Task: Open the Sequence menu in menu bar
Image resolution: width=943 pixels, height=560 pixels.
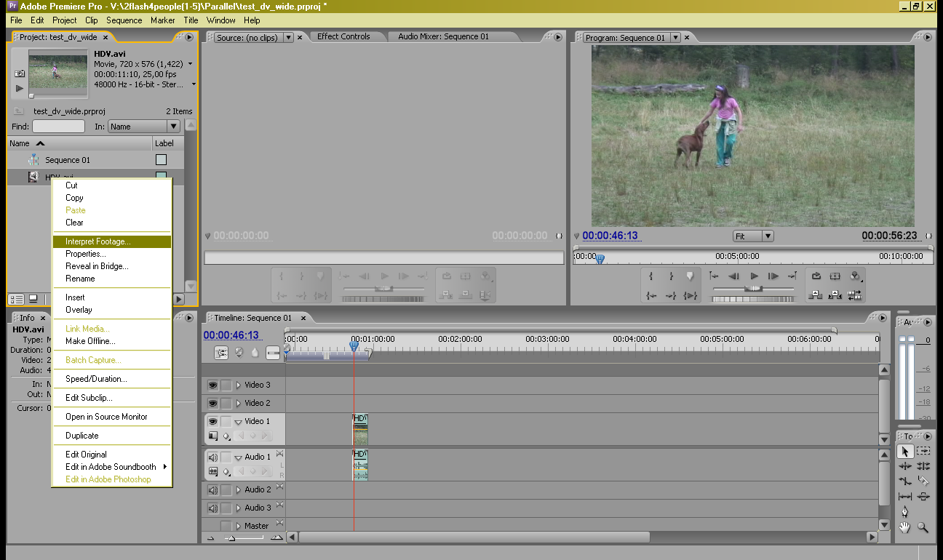Action: tap(124, 20)
